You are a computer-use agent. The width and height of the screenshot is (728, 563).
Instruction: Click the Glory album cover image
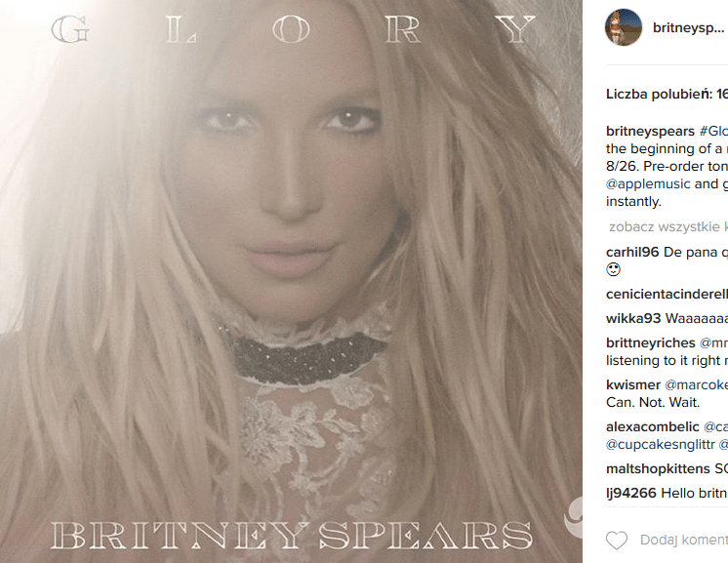tap(291, 281)
